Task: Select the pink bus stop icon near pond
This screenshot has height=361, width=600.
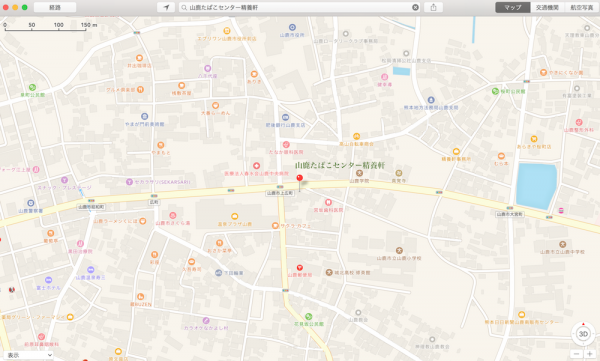Action: tap(561, 210)
